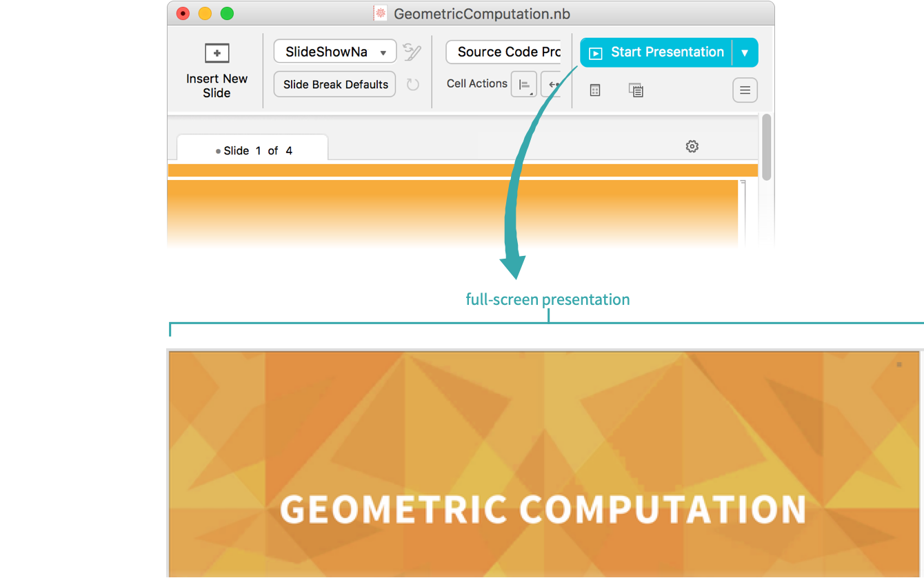Click the circular refresh arrow icon

[412, 85]
